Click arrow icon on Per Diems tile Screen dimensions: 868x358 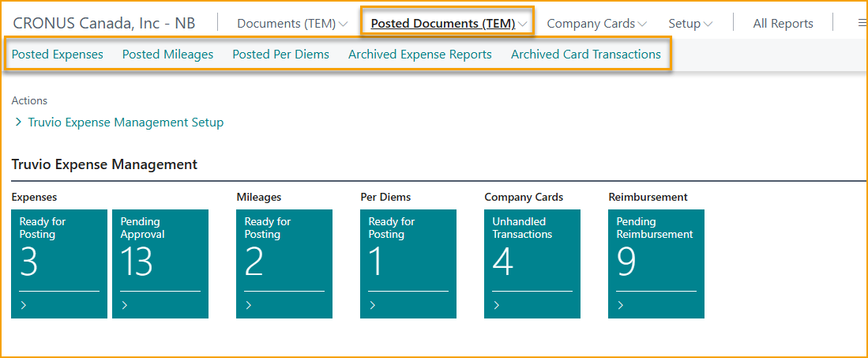click(373, 305)
